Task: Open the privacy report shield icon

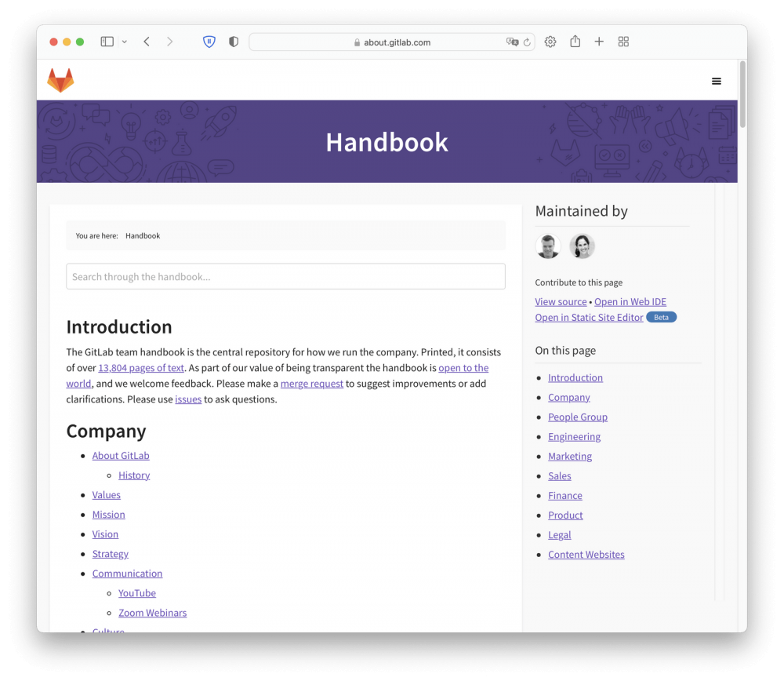Action: coord(234,42)
